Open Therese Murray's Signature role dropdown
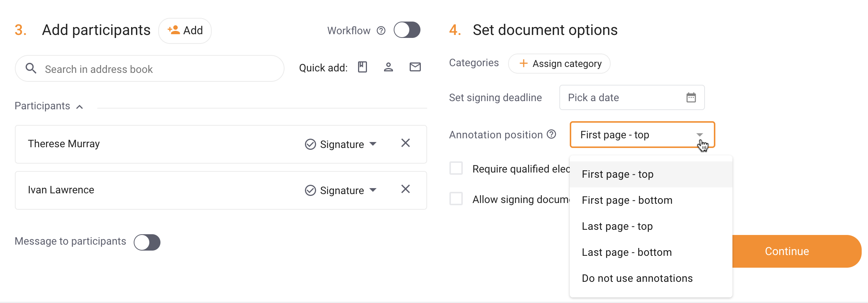This screenshot has width=868, height=303. (341, 144)
